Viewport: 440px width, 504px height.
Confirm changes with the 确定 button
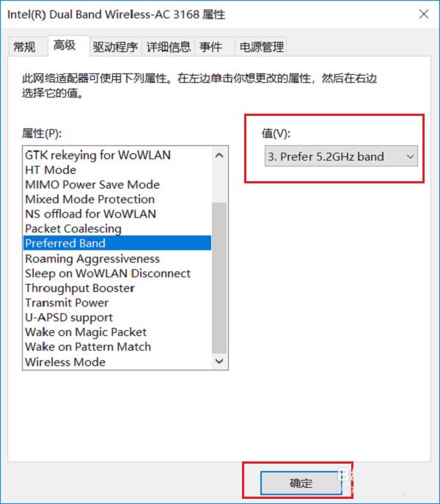tap(301, 483)
